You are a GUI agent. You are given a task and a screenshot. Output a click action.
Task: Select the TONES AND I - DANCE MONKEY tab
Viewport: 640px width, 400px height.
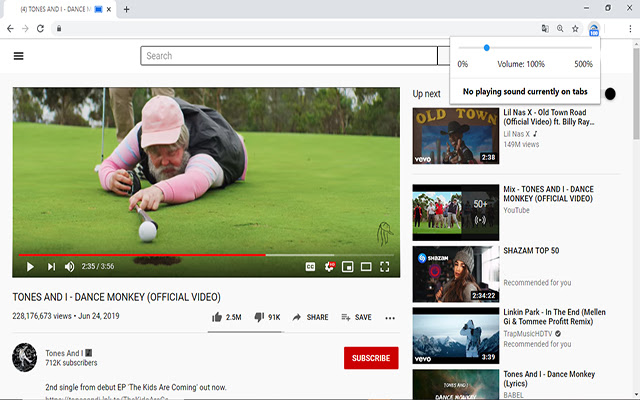60,9
